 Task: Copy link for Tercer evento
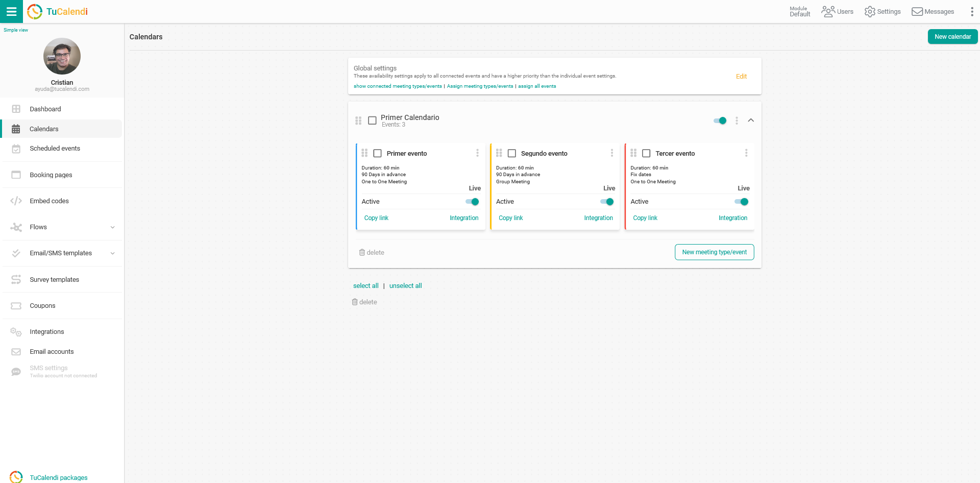[x=645, y=218]
